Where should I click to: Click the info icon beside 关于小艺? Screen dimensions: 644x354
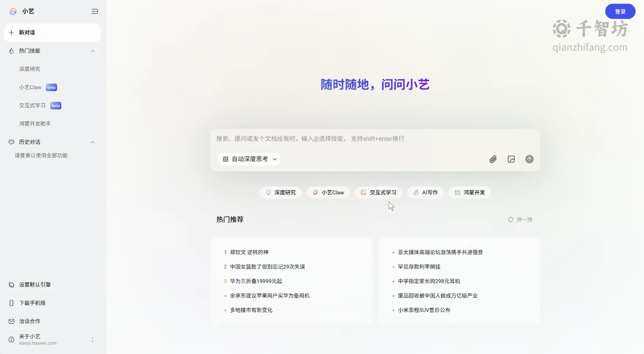pyautogui.click(x=11, y=340)
